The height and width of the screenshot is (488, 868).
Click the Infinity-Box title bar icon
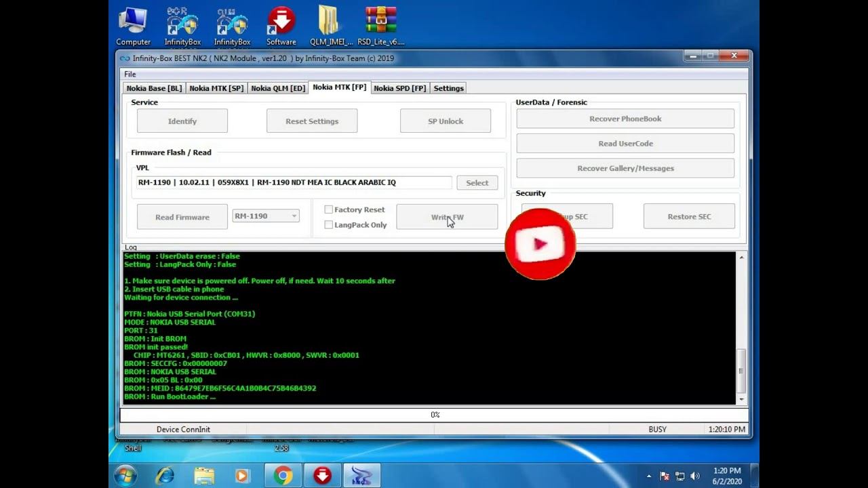pyautogui.click(x=125, y=58)
